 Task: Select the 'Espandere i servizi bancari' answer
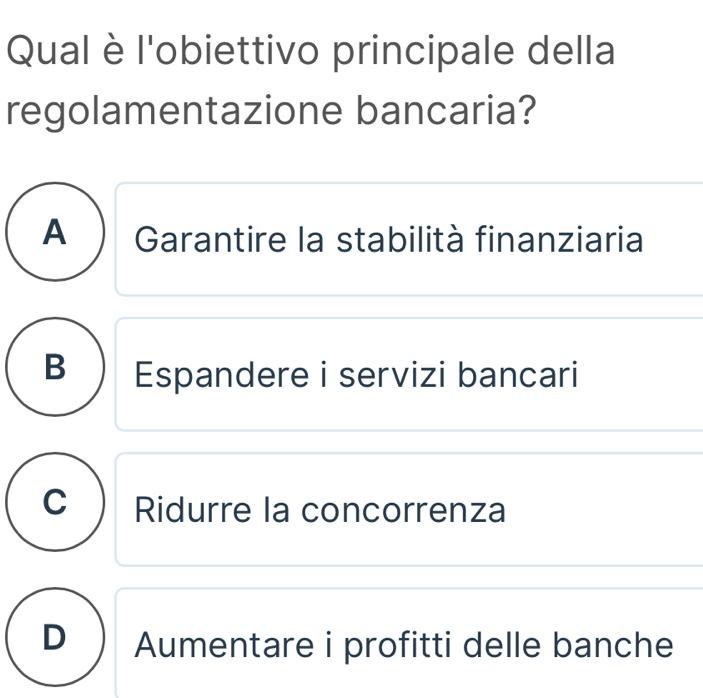tap(410, 375)
